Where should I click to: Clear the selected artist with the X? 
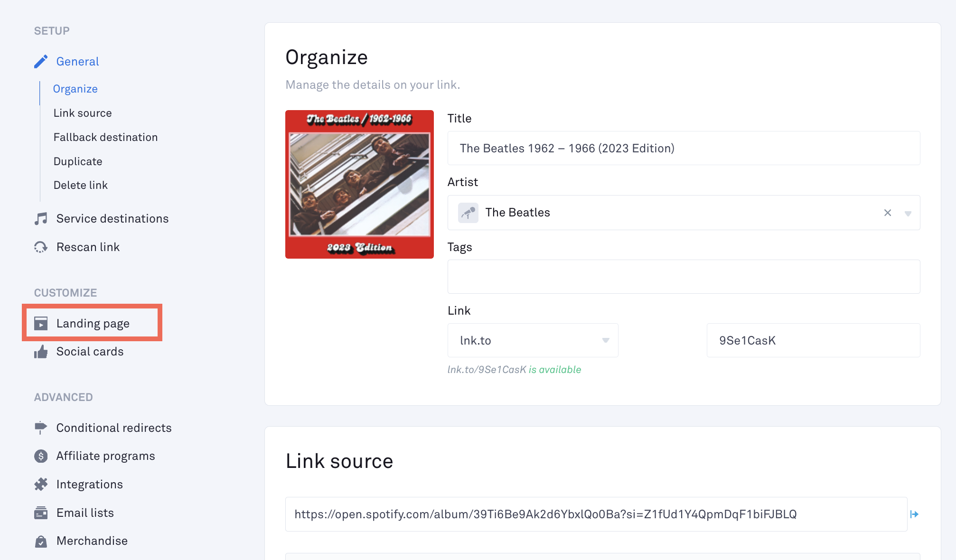point(888,213)
